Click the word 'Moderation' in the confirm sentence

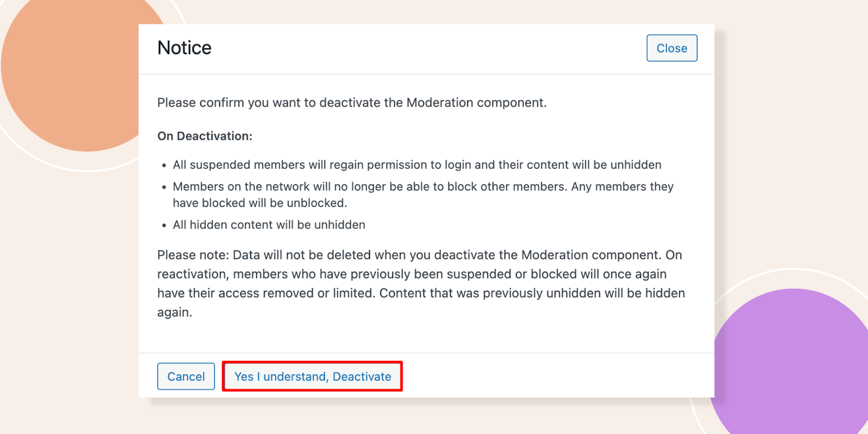click(440, 103)
